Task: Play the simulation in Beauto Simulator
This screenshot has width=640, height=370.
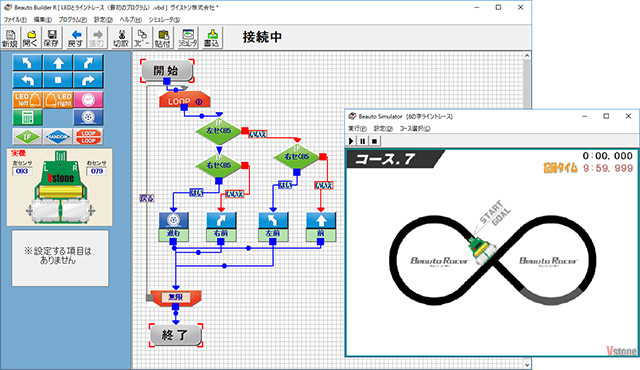Action: pyautogui.click(x=351, y=141)
